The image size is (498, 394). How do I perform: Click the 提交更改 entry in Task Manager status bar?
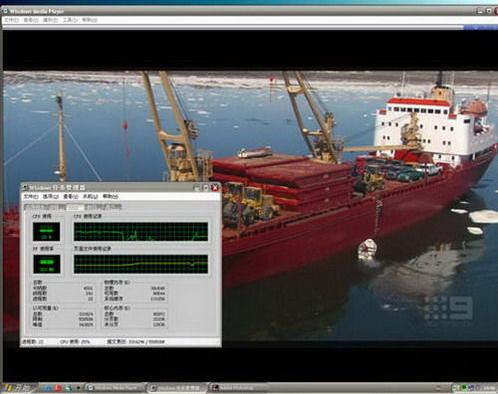pyautogui.click(x=136, y=342)
